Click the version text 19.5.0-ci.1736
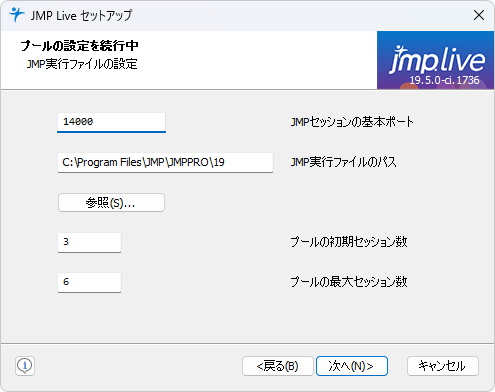The image size is (495, 392). pos(444,80)
